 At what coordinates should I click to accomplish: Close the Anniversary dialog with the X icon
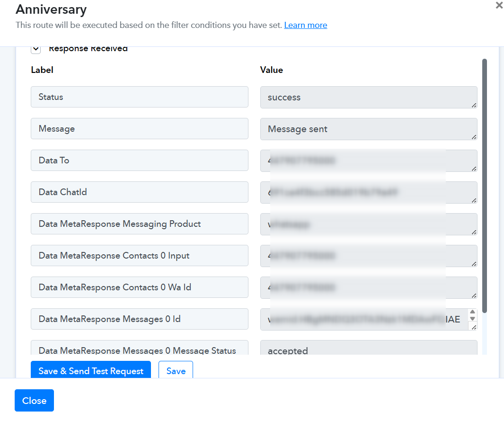tap(499, 6)
